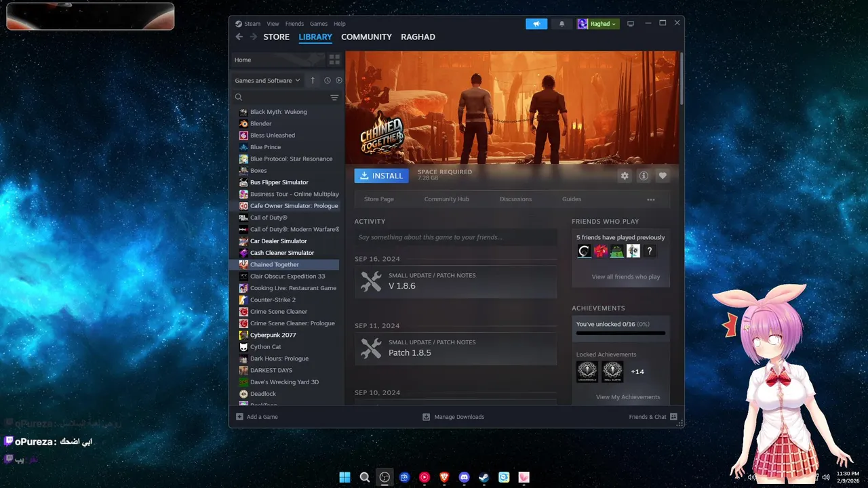Open the Guides link

click(x=572, y=199)
